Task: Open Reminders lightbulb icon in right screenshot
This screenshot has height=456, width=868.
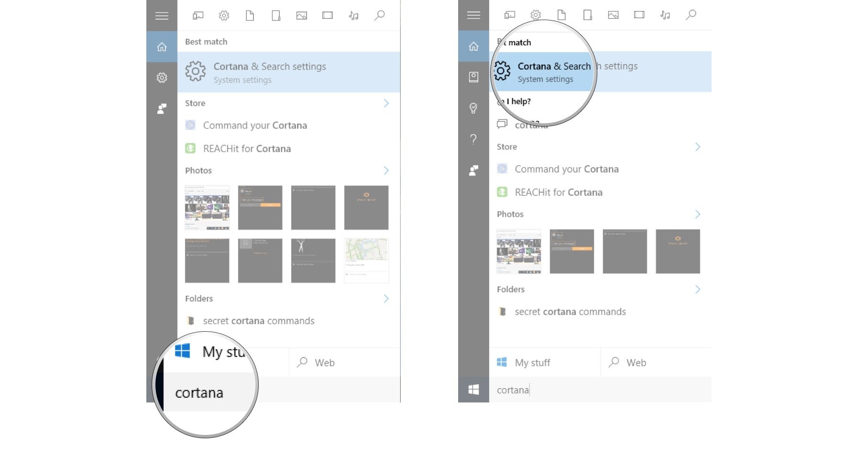Action: pos(473,108)
